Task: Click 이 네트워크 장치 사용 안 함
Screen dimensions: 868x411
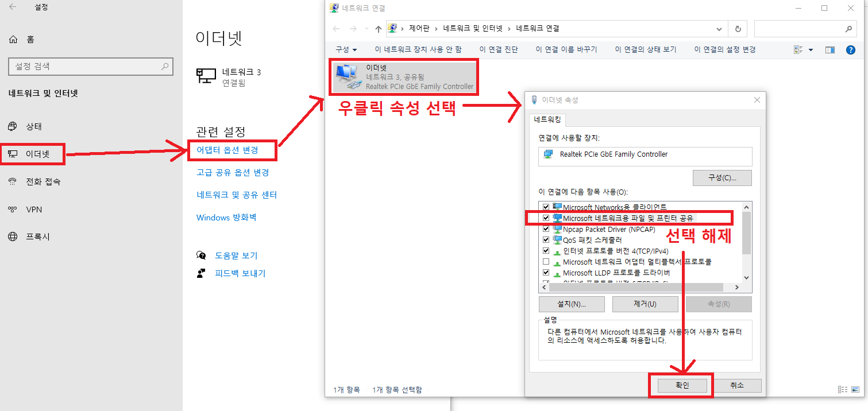Action: (x=418, y=50)
